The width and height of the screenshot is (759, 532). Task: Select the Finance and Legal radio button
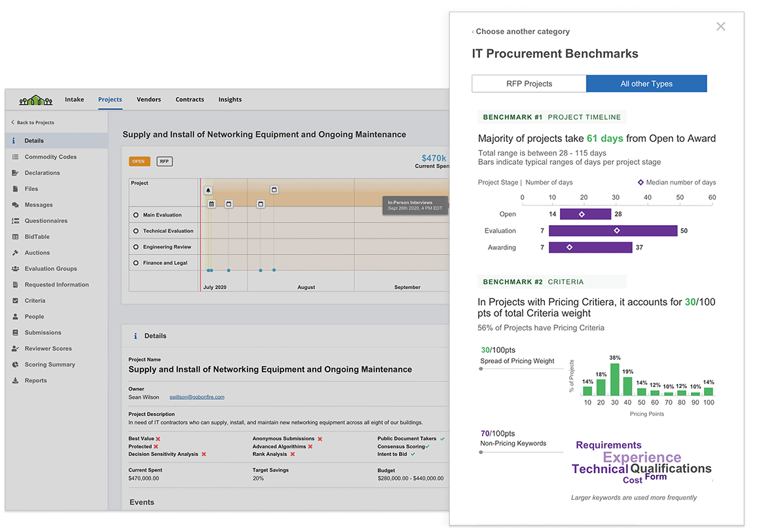136,263
